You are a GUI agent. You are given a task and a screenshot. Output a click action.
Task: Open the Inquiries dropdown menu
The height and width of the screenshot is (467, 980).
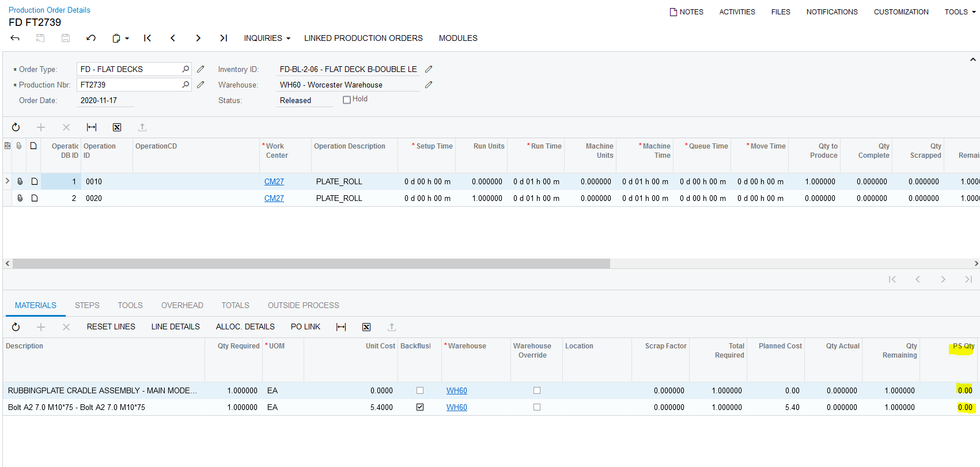pyautogui.click(x=267, y=38)
